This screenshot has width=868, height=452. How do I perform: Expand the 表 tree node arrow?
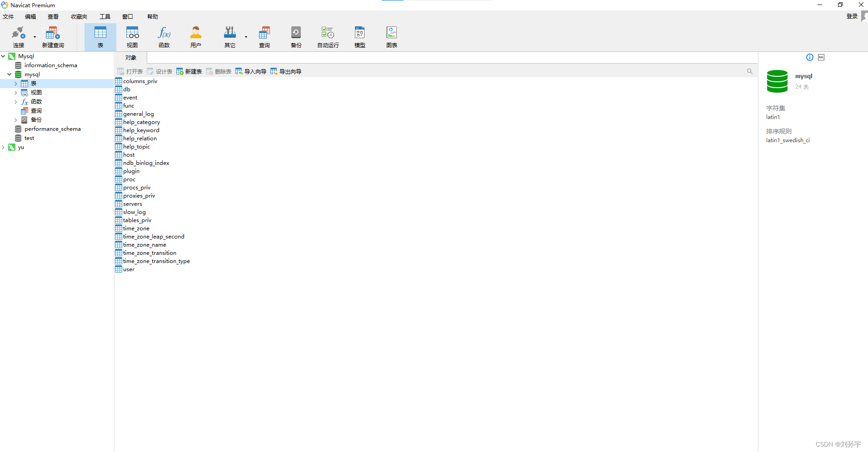tap(16, 84)
